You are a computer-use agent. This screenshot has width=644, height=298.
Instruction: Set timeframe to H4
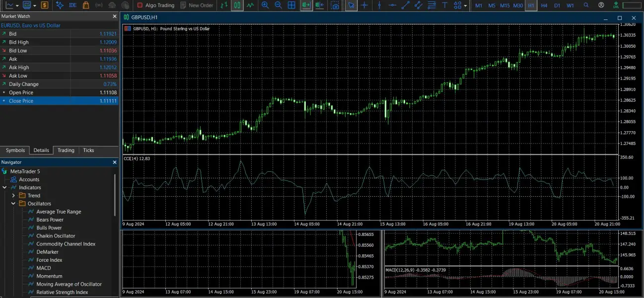(x=544, y=5)
